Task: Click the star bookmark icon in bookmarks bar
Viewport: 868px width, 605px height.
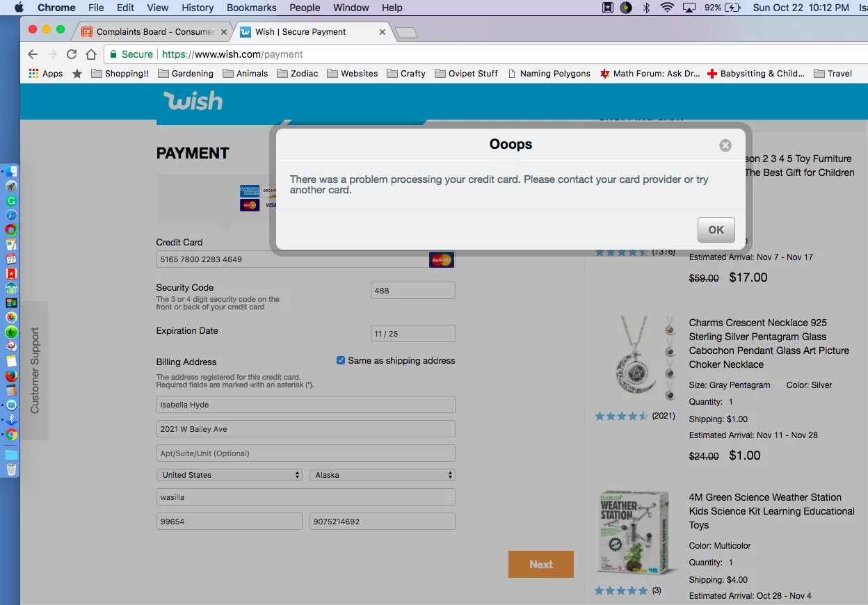Action: [77, 74]
